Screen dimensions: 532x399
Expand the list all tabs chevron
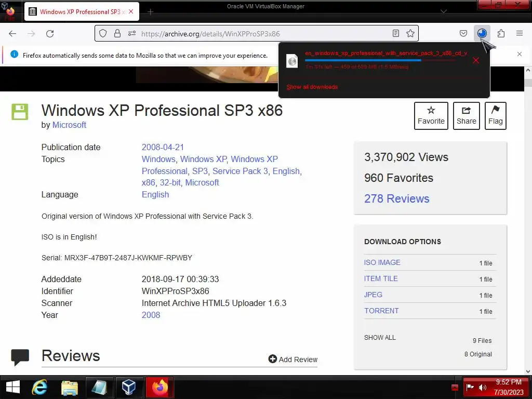(444, 11)
